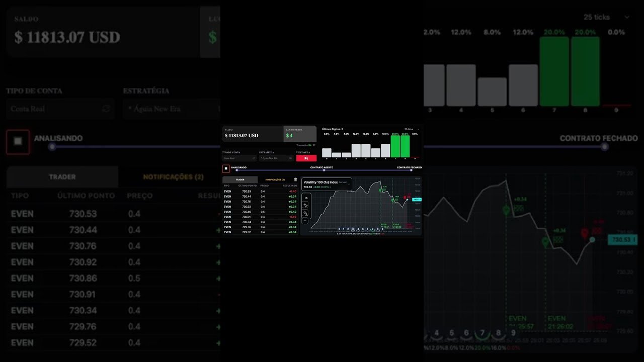Select the EVEN 729.76 row in center table
The width and height of the screenshot is (644, 362).
coord(260,227)
